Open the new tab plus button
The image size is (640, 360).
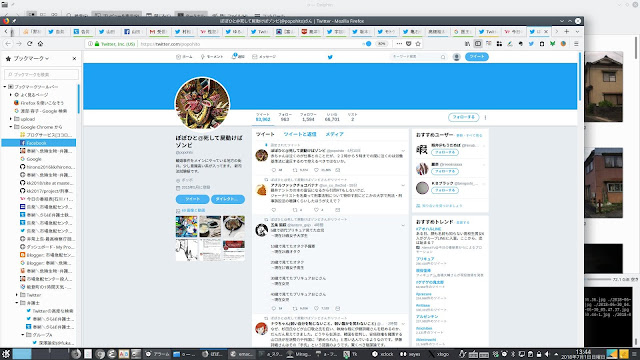567,31
